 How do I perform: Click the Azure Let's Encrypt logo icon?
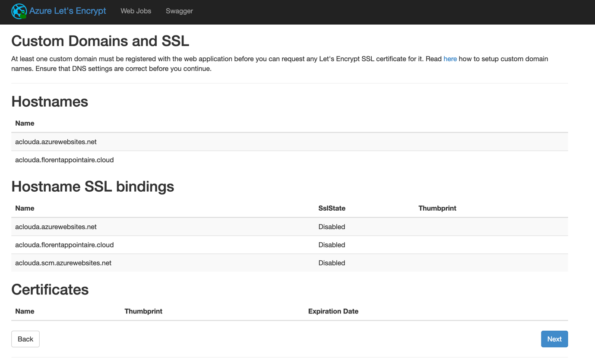click(19, 11)
